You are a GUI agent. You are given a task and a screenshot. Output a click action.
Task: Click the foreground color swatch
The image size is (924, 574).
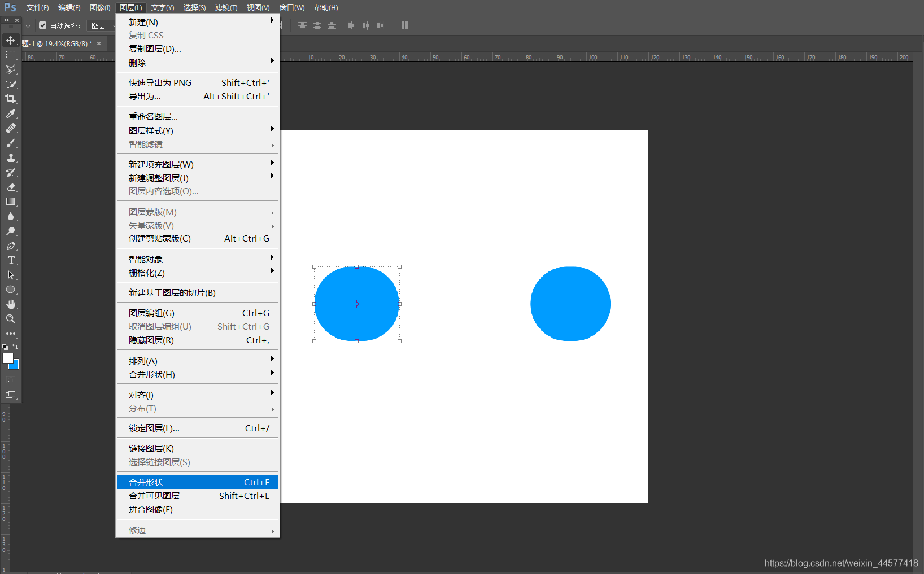pos(8,358)
